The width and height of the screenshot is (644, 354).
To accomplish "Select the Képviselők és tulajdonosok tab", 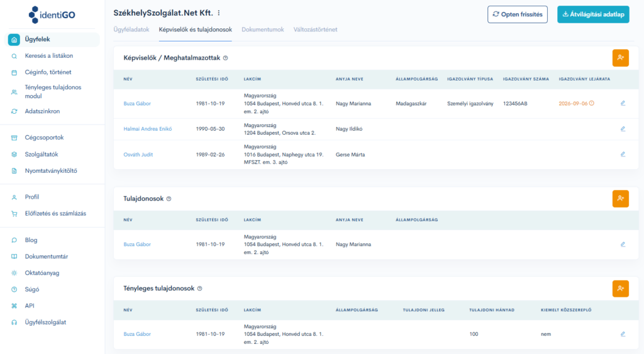I will [196, 30].
